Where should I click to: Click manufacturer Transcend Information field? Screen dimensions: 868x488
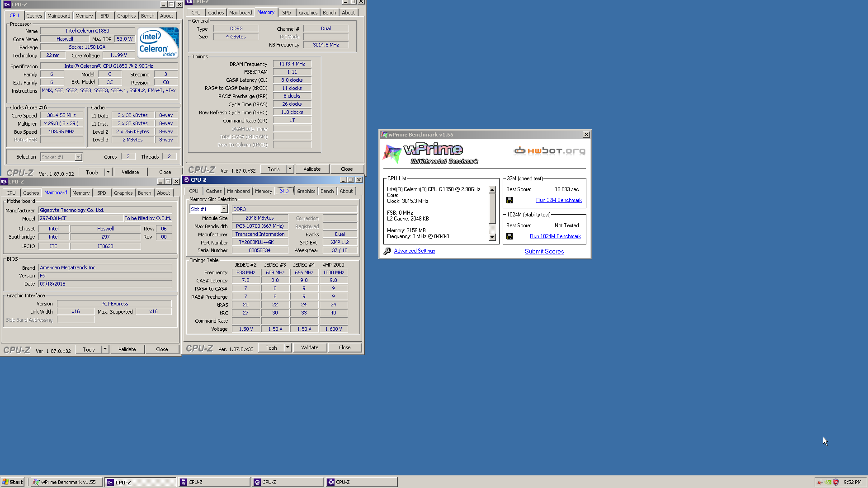click(x=260, y=234)
